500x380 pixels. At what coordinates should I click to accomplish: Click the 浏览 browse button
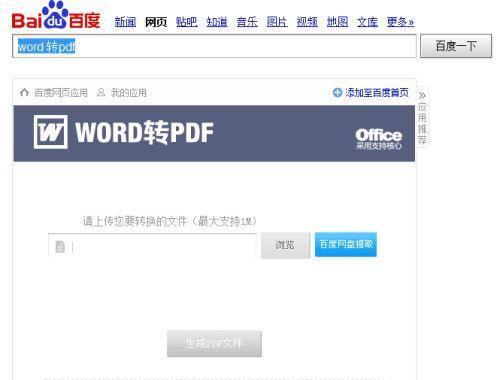click(285, 245)
